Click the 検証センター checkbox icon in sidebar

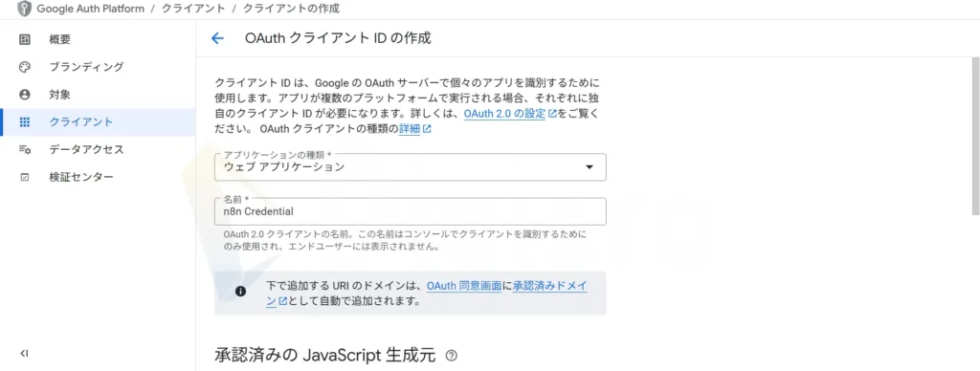pyautogui.click(x=24, y=178)
